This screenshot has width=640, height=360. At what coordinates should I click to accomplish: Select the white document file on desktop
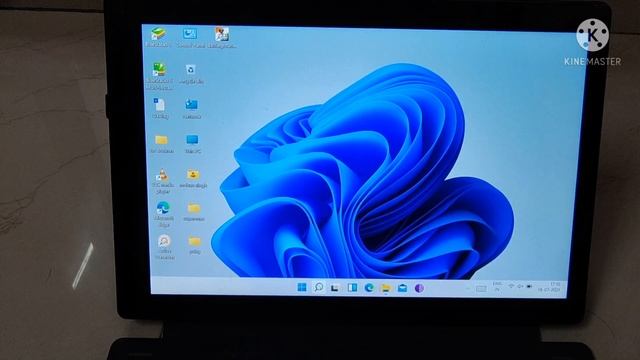[x=160, y=108]
